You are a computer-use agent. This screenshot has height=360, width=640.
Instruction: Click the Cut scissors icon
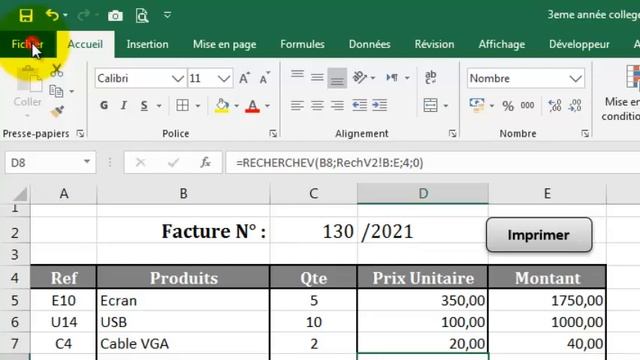(57, 71)
